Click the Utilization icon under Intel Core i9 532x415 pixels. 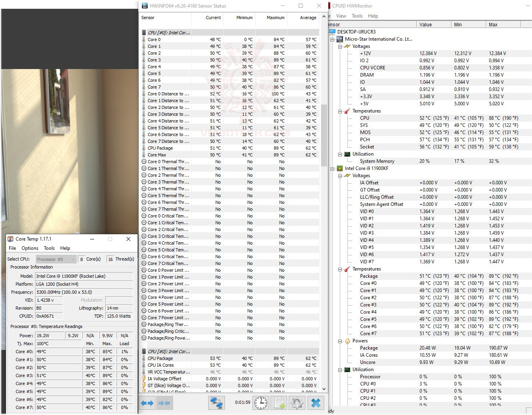click(347, 370)
